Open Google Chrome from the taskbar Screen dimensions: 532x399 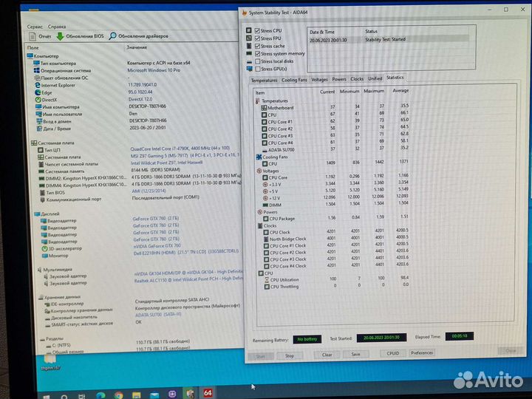[x=118, y=395]
